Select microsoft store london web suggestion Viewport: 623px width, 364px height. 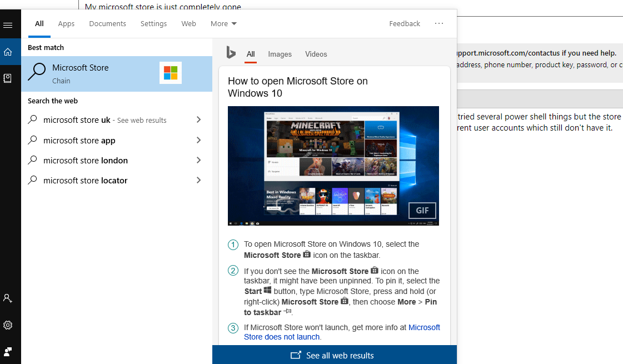[x=117, y=159]
